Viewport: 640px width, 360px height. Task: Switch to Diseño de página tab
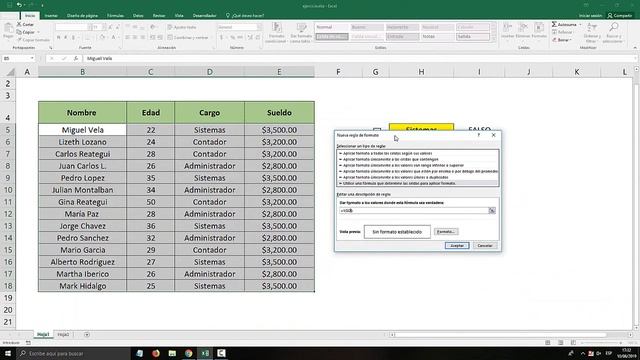pyautogui.click(x=82, y=16)
